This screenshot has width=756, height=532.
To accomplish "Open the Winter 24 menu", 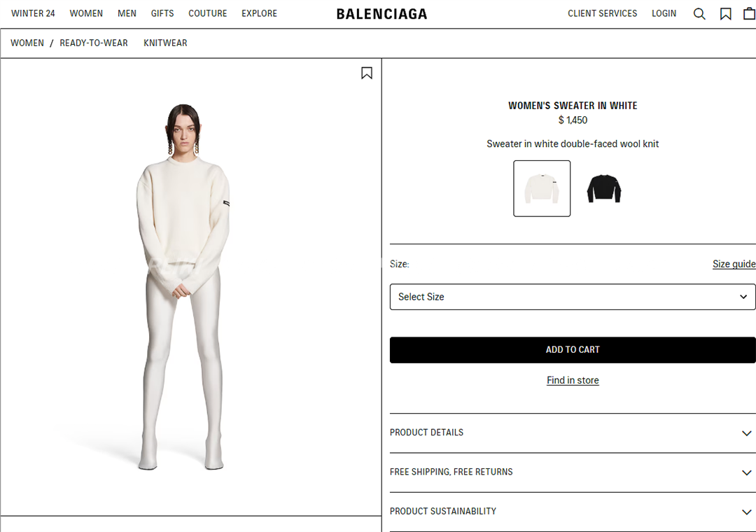I will pos(34,13).
